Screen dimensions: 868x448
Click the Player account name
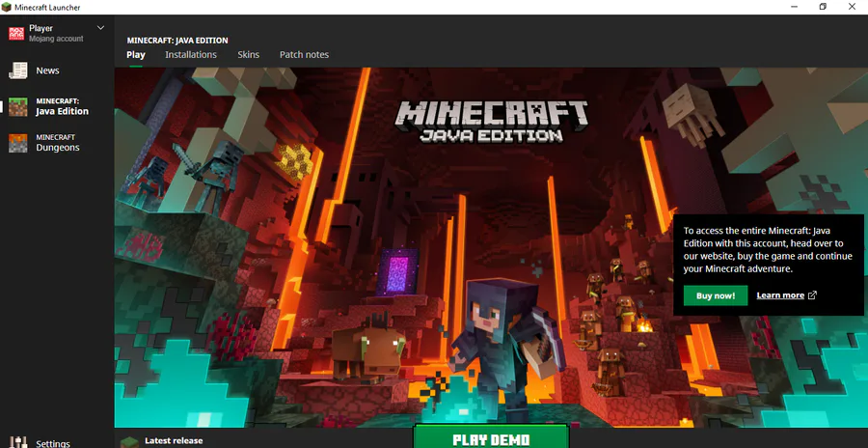41,28
